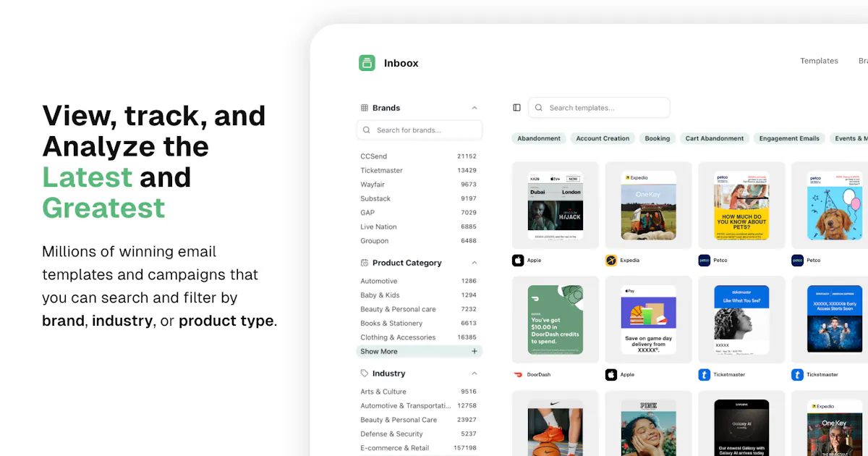Click the Brands grid icon
Viewport: 868px width, 456px height.
[x=365, y=108]
